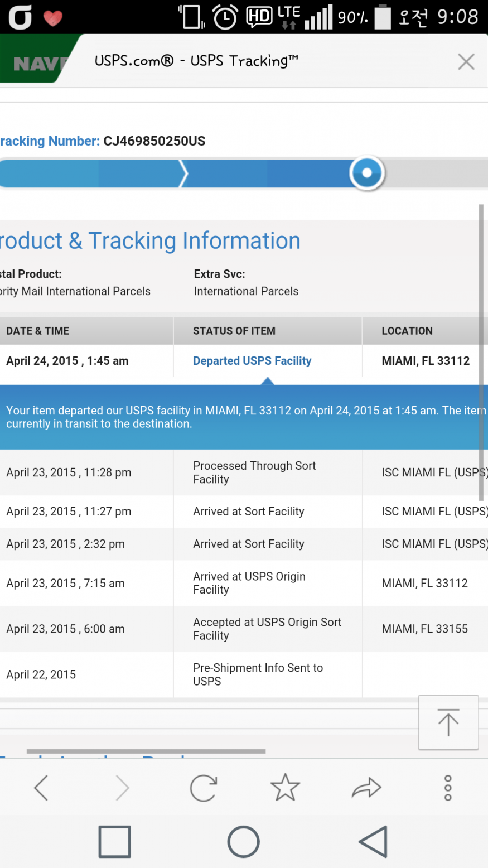Open the three-dot browser menu
Image resolution: width=488 pixels, height=868 pixels.
[x=448, y=788]
